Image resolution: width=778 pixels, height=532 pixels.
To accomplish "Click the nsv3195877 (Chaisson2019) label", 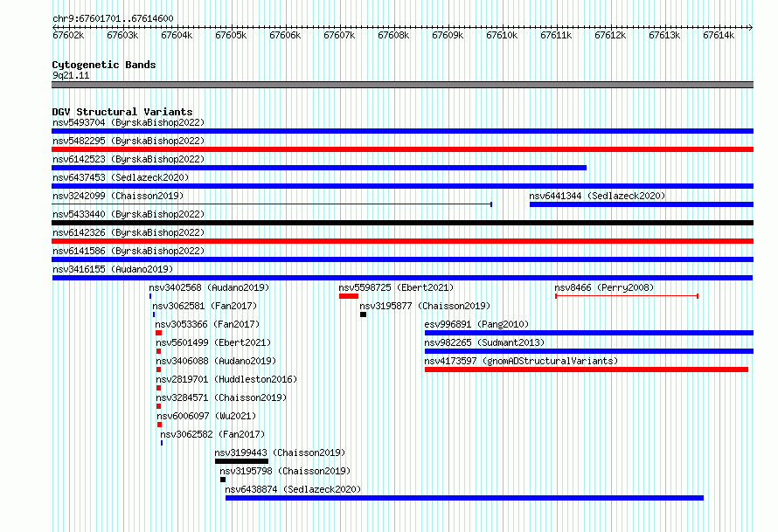I will [425, 306].
